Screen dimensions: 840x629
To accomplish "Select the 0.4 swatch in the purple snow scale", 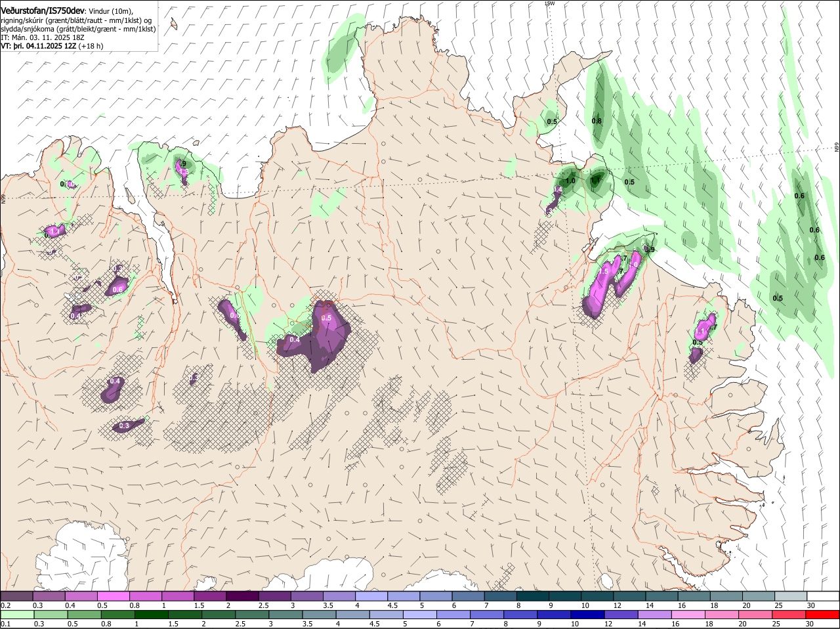I will pyautogui.click(x=81, y=596).
